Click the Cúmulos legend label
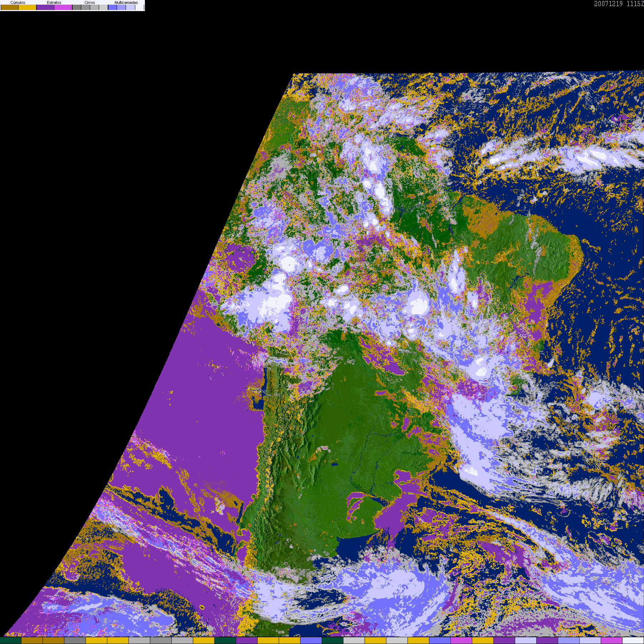Screen dimensions: 644x644 pyautogui.click(x=18, y=3)
